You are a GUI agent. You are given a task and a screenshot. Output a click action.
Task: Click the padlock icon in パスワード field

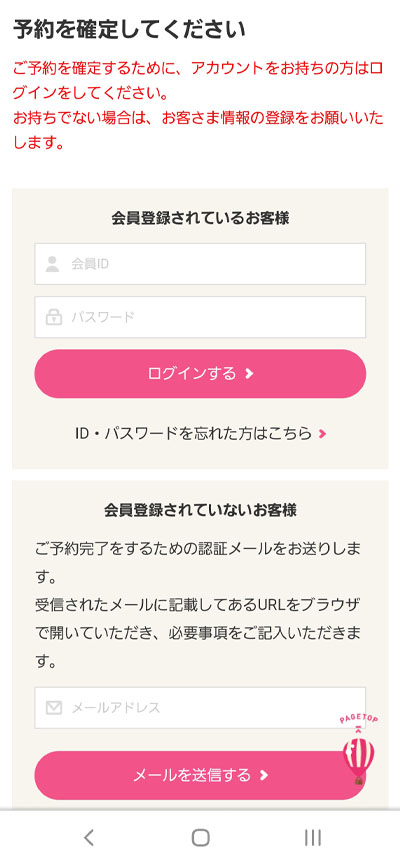pyautogui.click(x=53, y=317)
